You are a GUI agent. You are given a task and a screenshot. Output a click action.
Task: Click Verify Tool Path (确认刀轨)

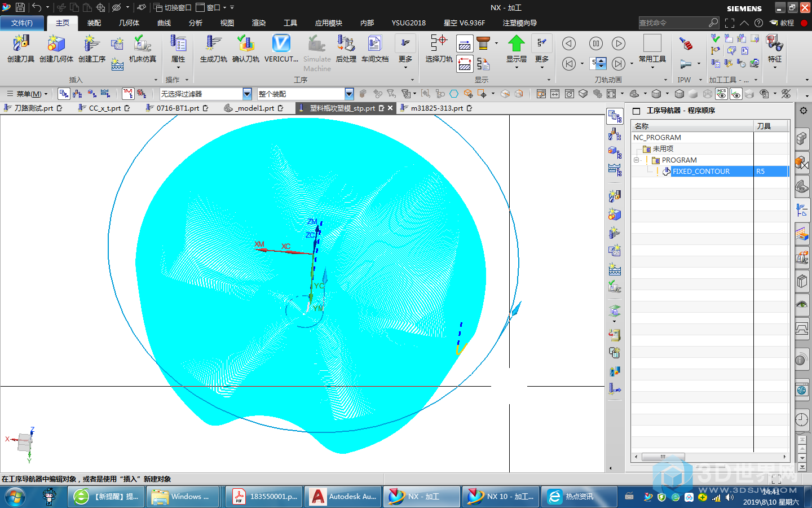(246, 43)
